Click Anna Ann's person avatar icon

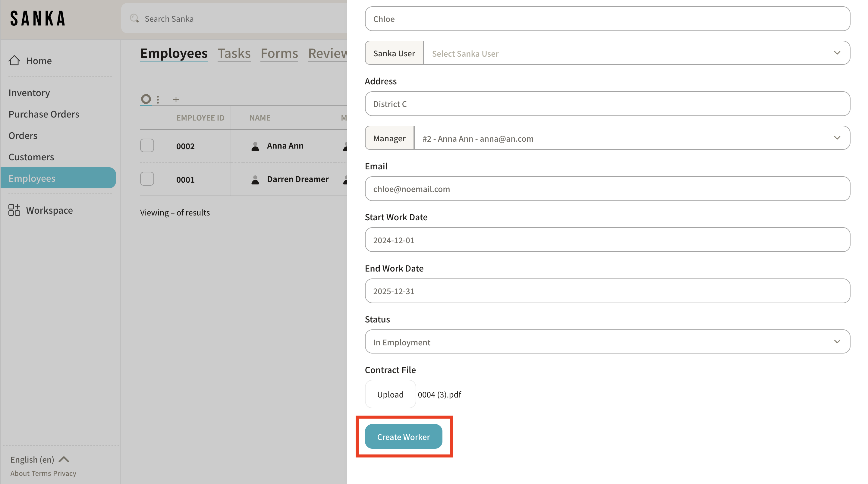pyautogui.click(x=255, y=146)
